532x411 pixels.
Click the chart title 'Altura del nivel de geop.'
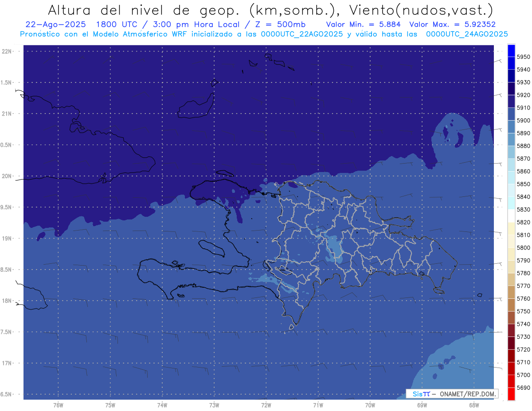[144, 10]
